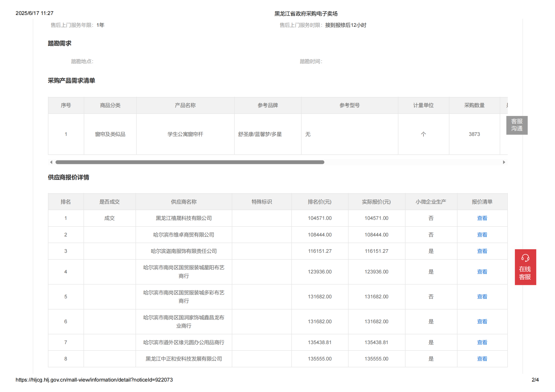Click the 参考品牌 column header in product table
This screenshot has width=555, height=392.
point(267,105)
